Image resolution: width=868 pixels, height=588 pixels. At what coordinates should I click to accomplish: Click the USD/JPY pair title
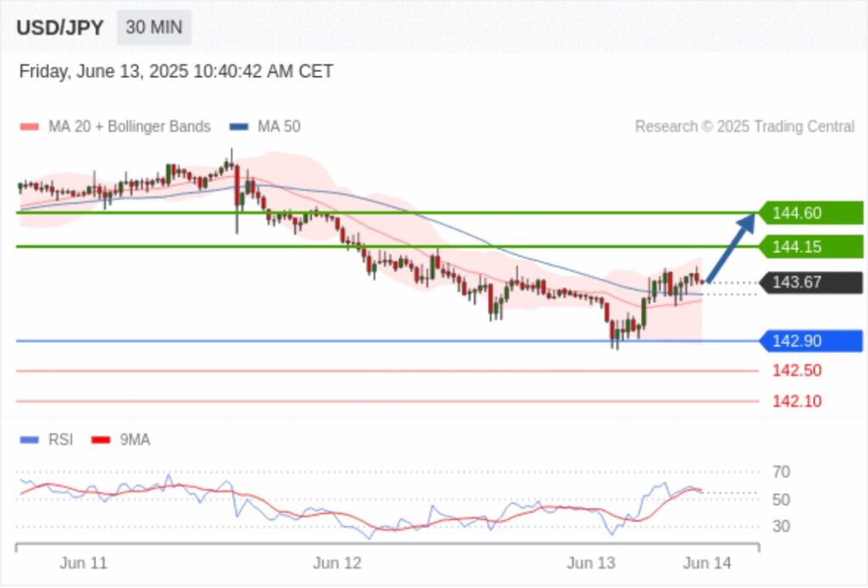coord(59,28)
